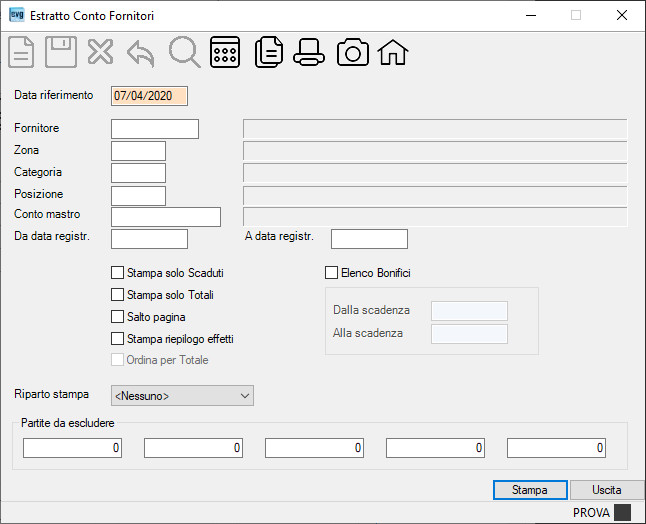Click the magnifying glass search icon
This screenshot has height=524, width=646.
click(184, 52)
